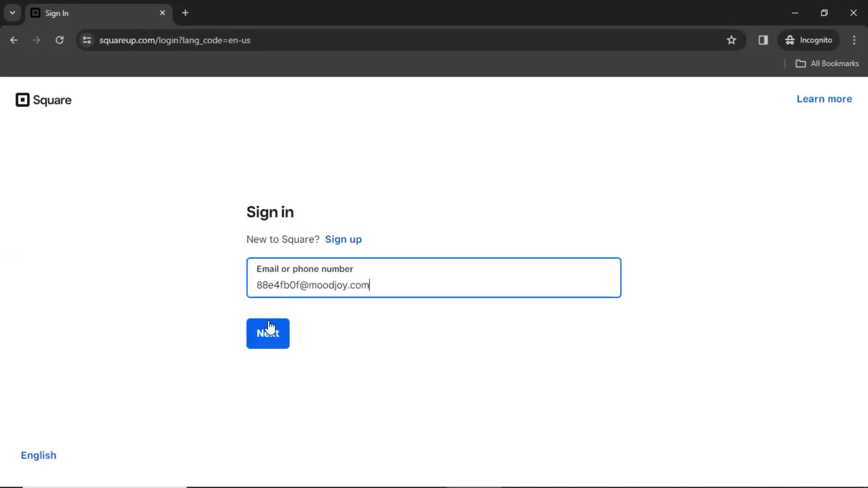
Task: Enable browser extension toggle
Action: point(763,40)
